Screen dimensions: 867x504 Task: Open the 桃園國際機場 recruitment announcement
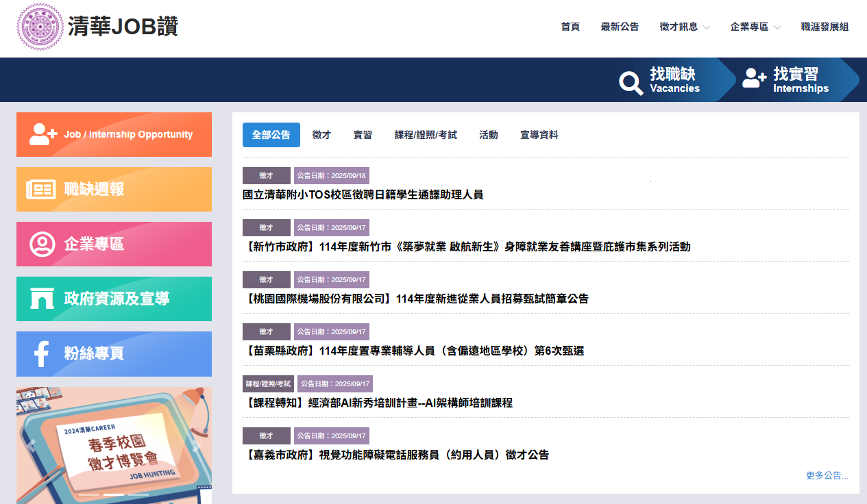click(415, 299)
